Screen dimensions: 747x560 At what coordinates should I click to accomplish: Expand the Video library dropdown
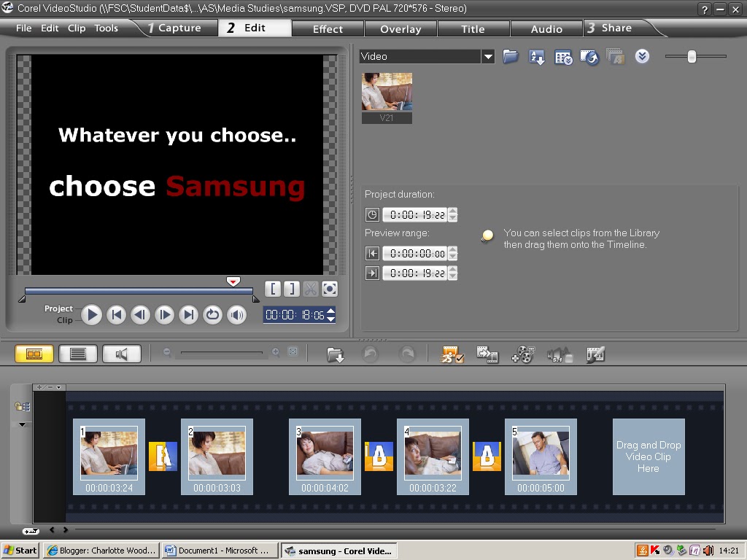click(x=488, y=57)
